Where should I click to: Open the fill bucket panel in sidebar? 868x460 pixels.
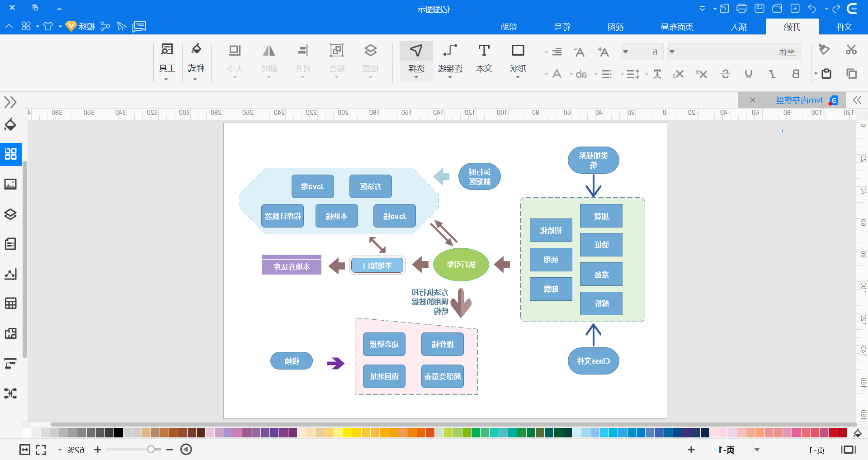point(10,124)
